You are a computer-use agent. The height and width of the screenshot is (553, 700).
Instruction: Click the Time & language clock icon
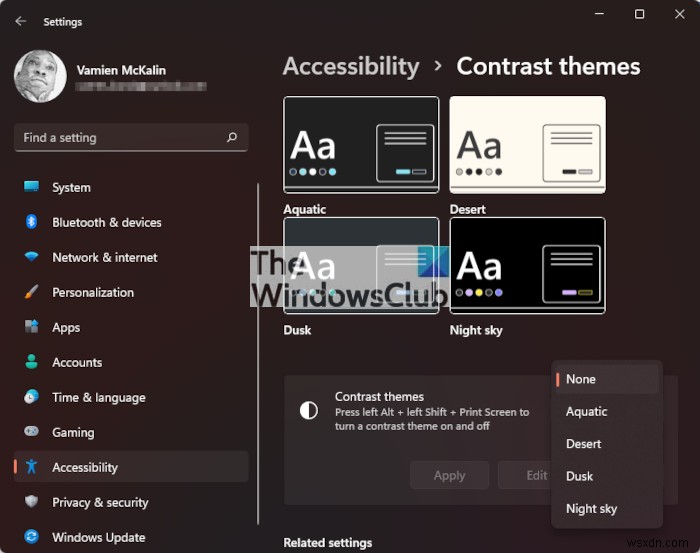[x=31, y=396]
